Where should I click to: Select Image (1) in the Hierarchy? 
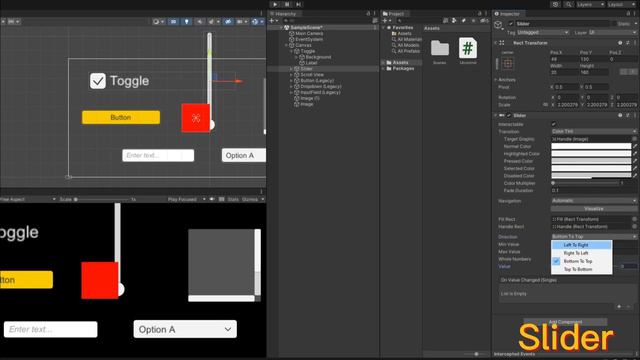pyautogui.click(x=309, y=98)
